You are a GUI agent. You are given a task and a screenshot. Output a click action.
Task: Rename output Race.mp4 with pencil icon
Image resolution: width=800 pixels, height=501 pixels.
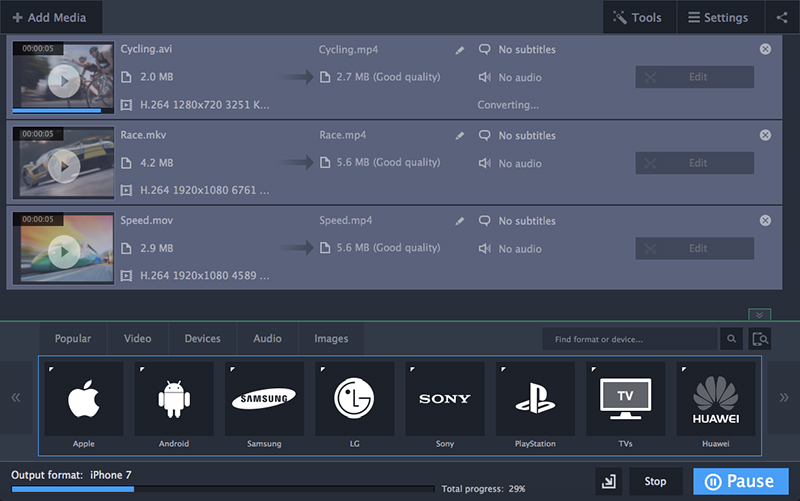pos(460,136)
